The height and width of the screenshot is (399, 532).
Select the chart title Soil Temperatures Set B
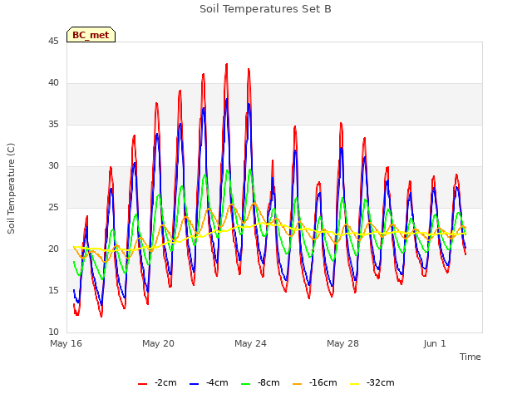click(x=265, y=9)
